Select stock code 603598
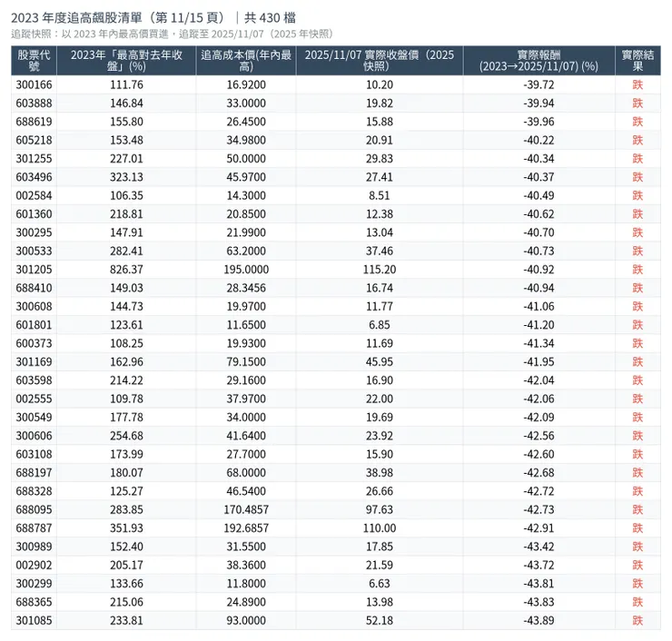 click(x=34, y=380)
